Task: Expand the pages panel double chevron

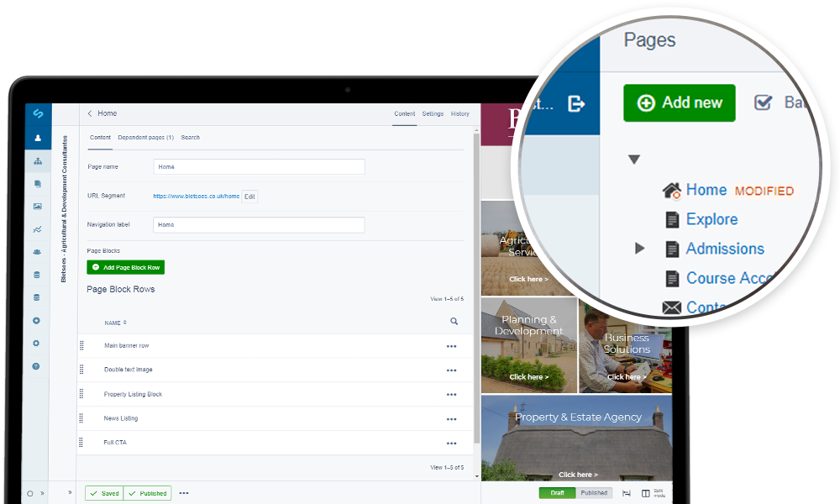Action: click(x=70, y=492)
